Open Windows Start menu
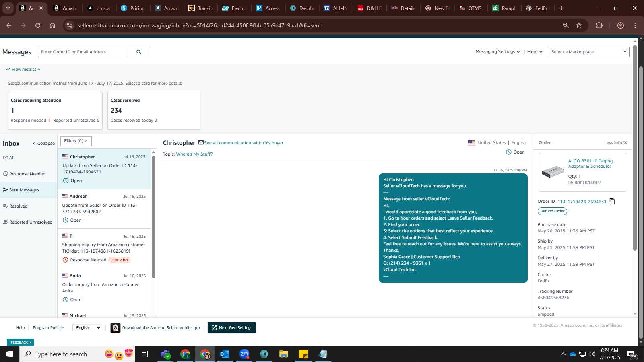 10,354
